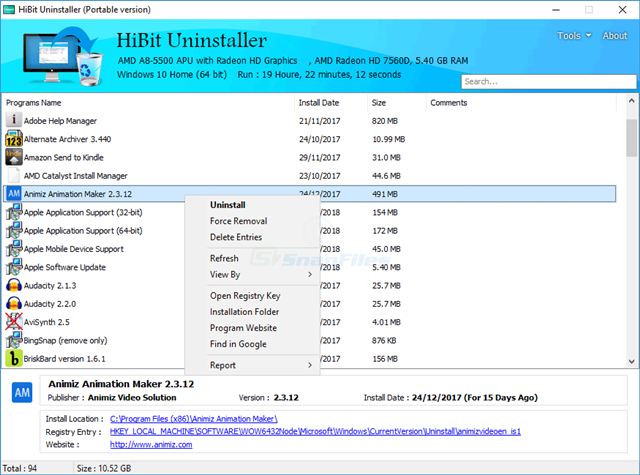Select the AviSynth 2.5 entry

coord(47,322)
